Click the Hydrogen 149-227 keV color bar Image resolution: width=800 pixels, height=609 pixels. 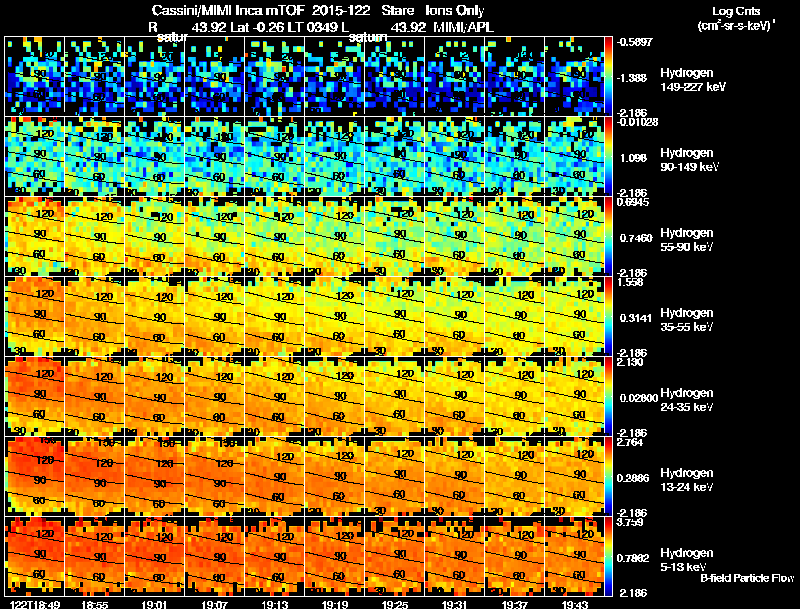point(608,76)
